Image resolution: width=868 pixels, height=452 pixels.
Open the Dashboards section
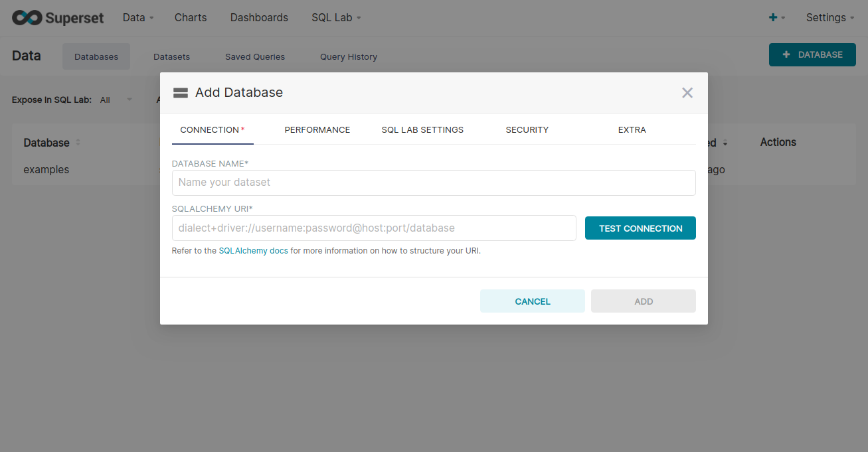[x=259, y=18]
